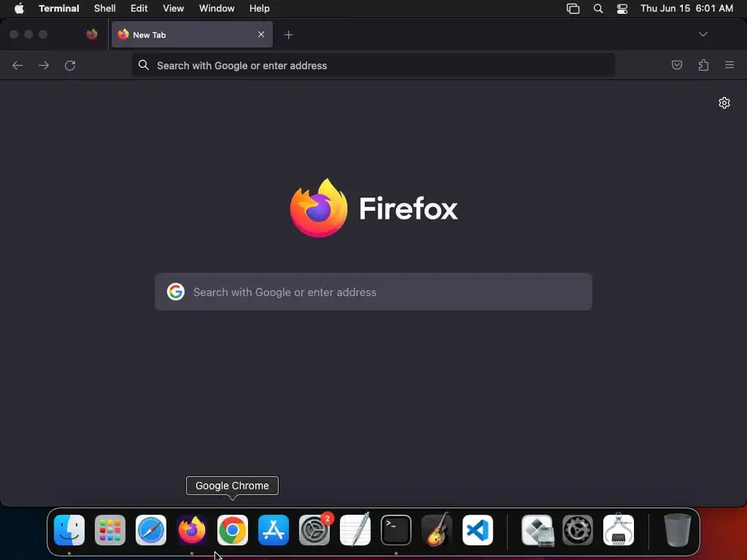Launch Safari from the Dock
This screenshot has width=747, height=560.
[151, 529]
